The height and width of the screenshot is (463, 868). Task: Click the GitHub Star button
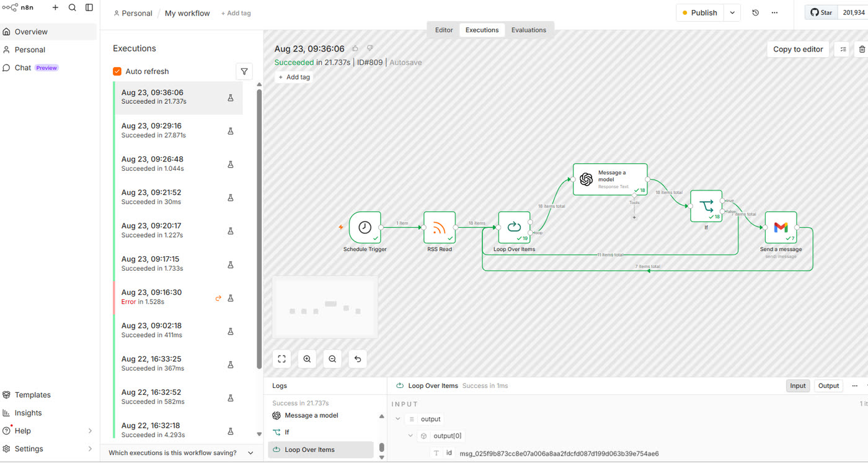click(x=822, y=12)
